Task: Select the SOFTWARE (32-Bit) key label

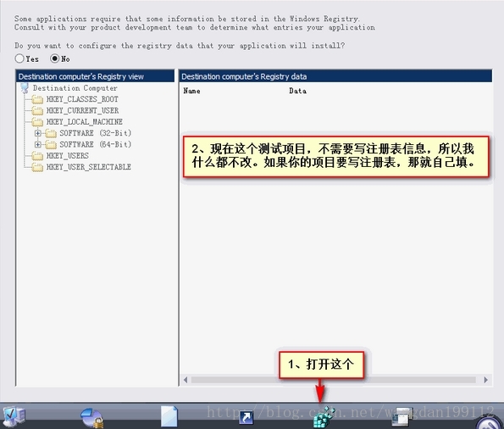Action: pos(96,133)
